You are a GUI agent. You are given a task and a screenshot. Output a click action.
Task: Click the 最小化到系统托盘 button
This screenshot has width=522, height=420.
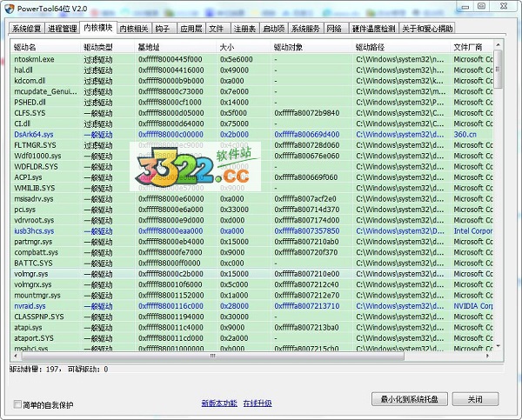pos(410,399)
